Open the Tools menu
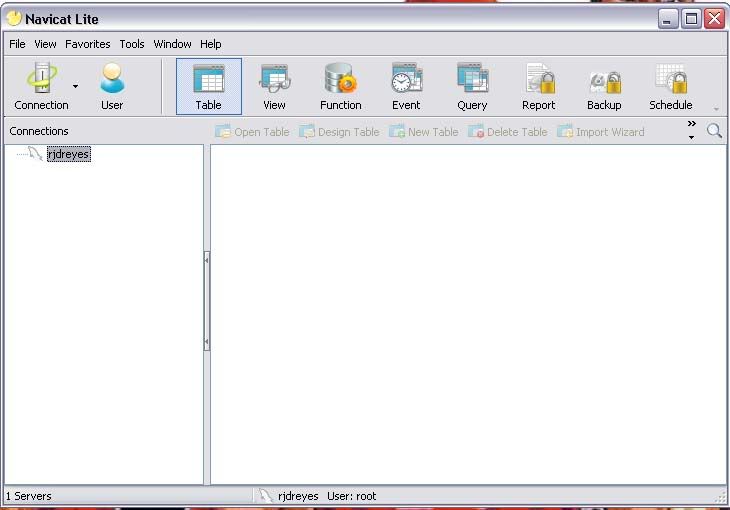Screen dimensions: 730x510 (x=132, y=44)
